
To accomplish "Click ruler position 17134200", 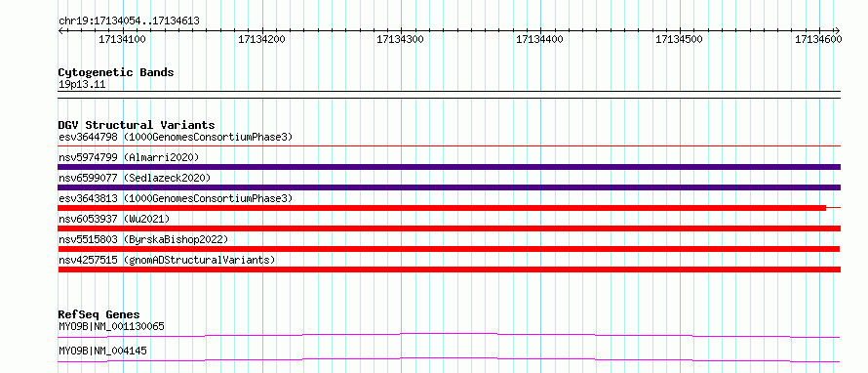I will click(261, 39).
